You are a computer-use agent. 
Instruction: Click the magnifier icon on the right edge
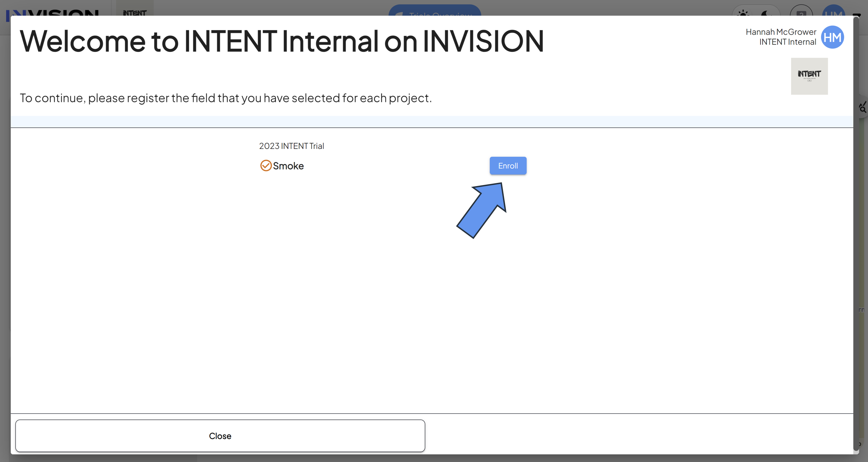pyautogui.click(x=863, y=108)
